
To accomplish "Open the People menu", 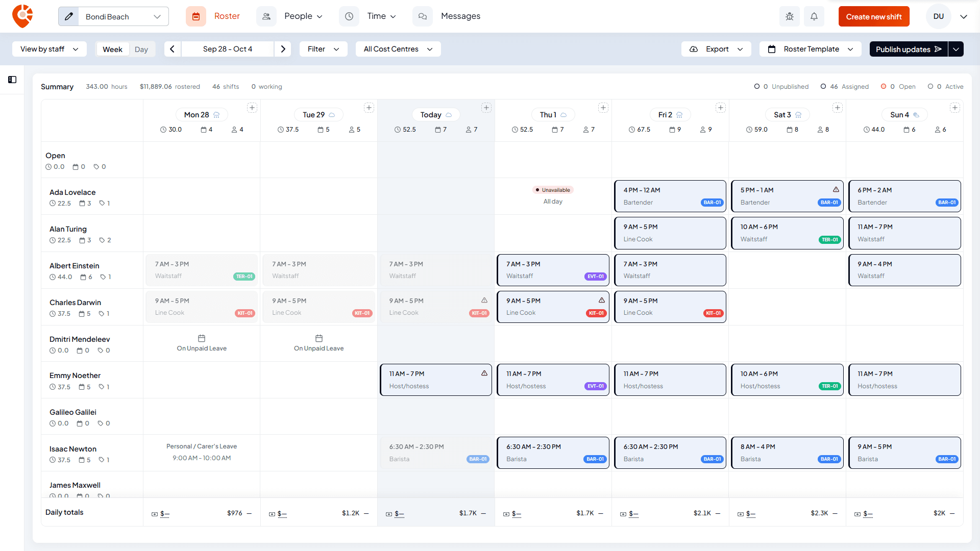I will pos(303,16).
